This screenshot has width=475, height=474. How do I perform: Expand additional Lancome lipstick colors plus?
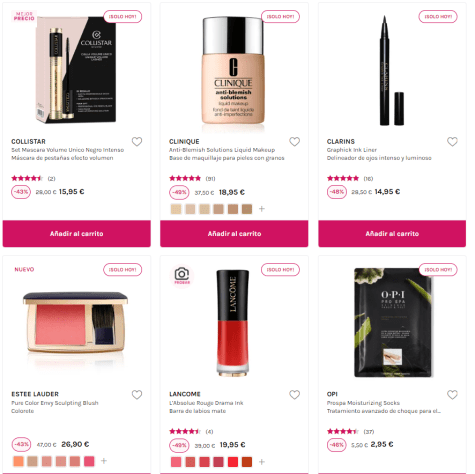262,462
